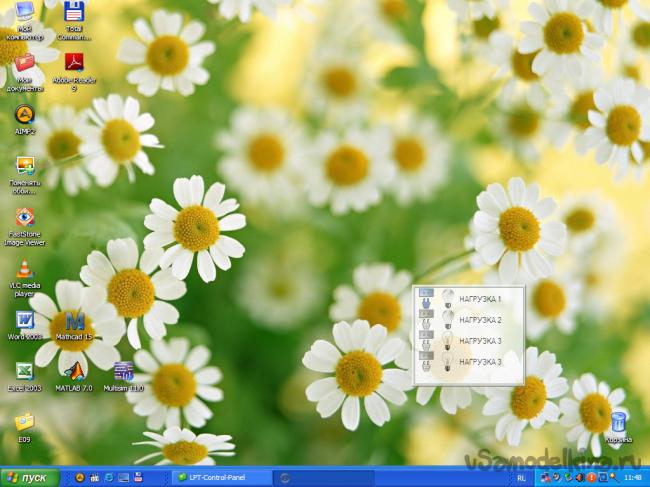
Task: Toggle the light bulb beside НАГРУЗКА 1
Action: coord(447,299)
